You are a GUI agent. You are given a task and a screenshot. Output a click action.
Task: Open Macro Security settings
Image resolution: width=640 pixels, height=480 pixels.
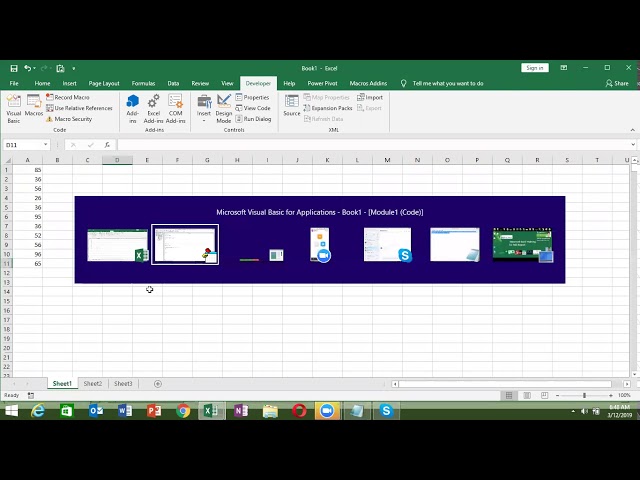(69, 119)
